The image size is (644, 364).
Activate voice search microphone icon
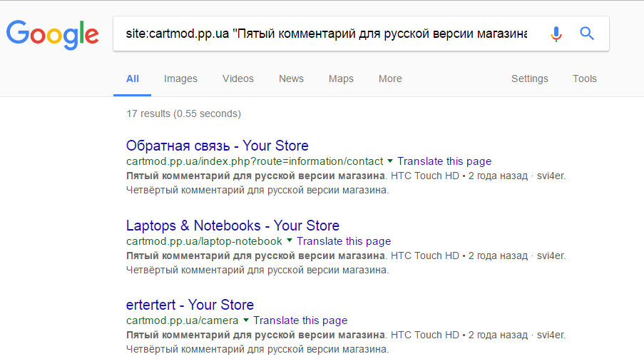tap(556, 34)
